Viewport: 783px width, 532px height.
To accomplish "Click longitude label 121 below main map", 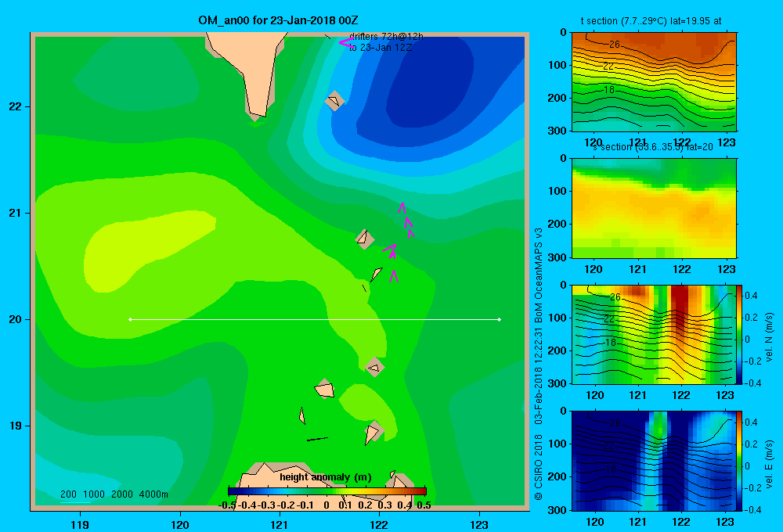I will click(x=280, y=524).
